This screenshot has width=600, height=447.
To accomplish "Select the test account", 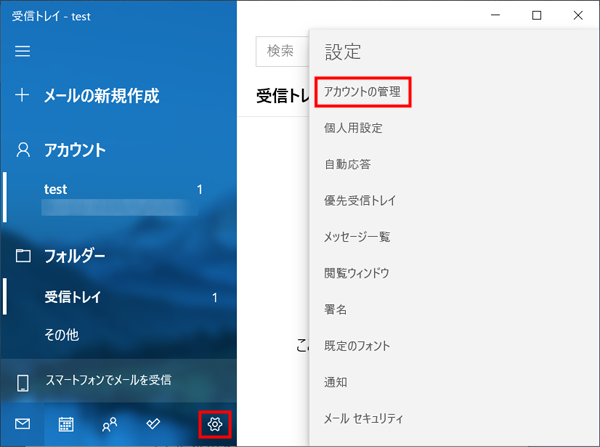I will click(x=120, y=196).
